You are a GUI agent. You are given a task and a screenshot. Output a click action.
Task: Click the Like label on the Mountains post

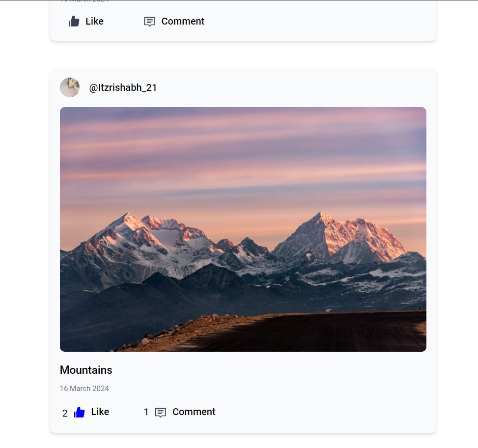99,412
